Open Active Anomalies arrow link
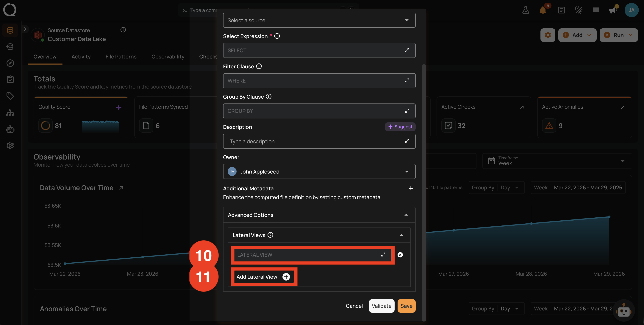The height and width of the screenshot is (325, 644). pos(622,107)
